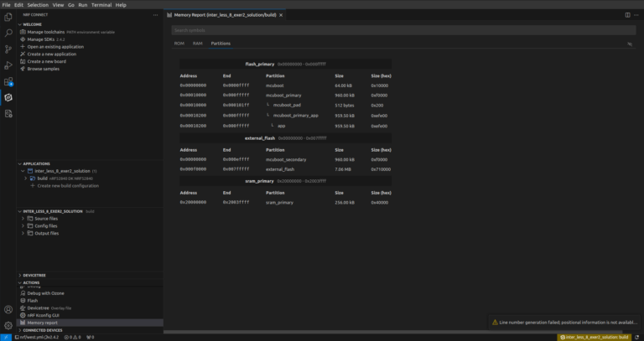Open Search in the activity bar
This screenshot has height=341, width=644.
click(8, 33)
